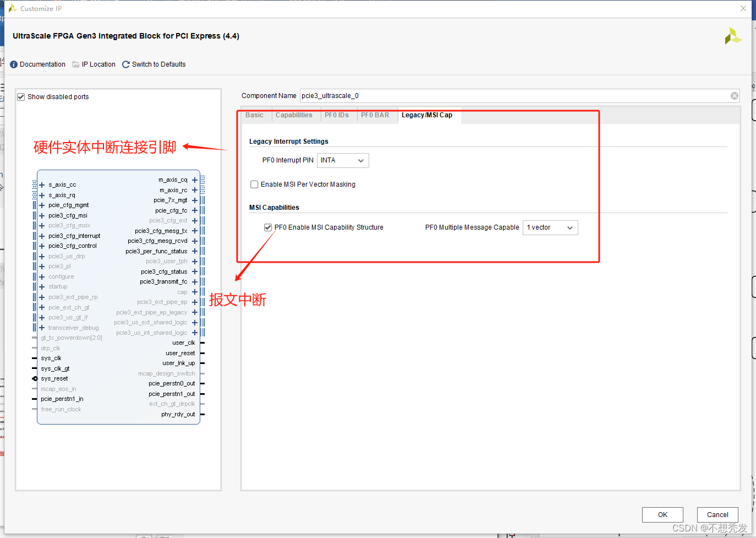Viewport: 756px width, 538px height.
Task: Close the Customize IP dialog
Action: [x=743, y=8]
